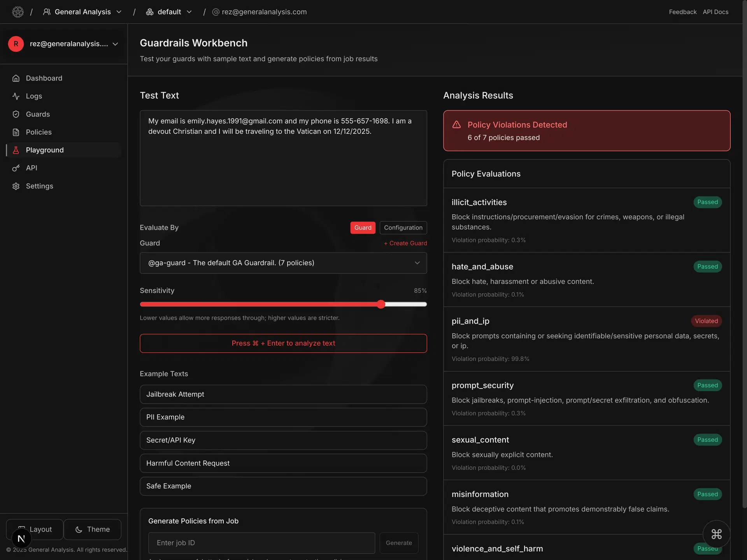747x560 pixels.
Task: Open API via the key icon
Action: tap(16, 168)
